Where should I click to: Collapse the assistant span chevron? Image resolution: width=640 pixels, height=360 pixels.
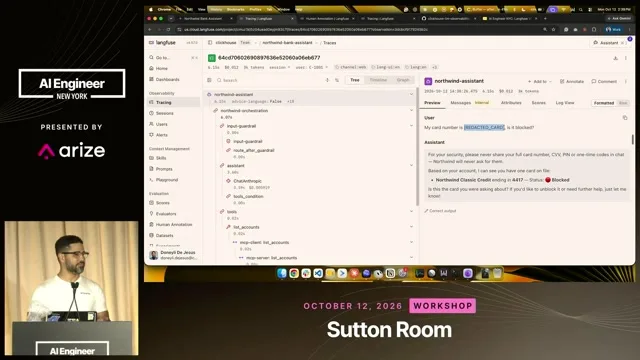click(411, 165)
